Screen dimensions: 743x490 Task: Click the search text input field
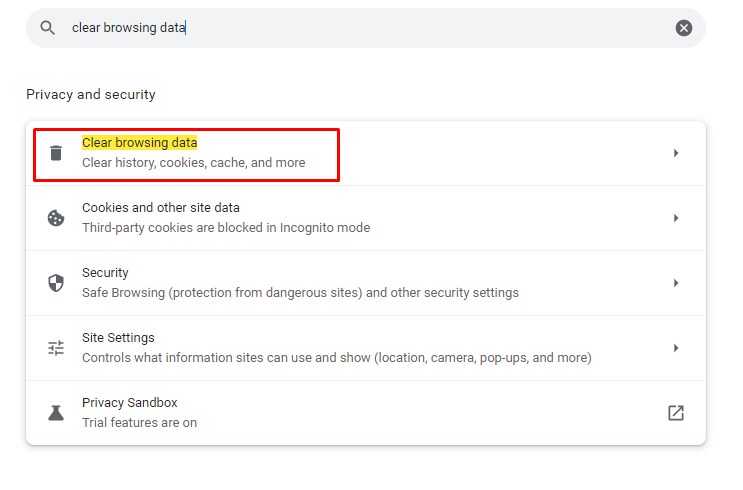point(370,28)
